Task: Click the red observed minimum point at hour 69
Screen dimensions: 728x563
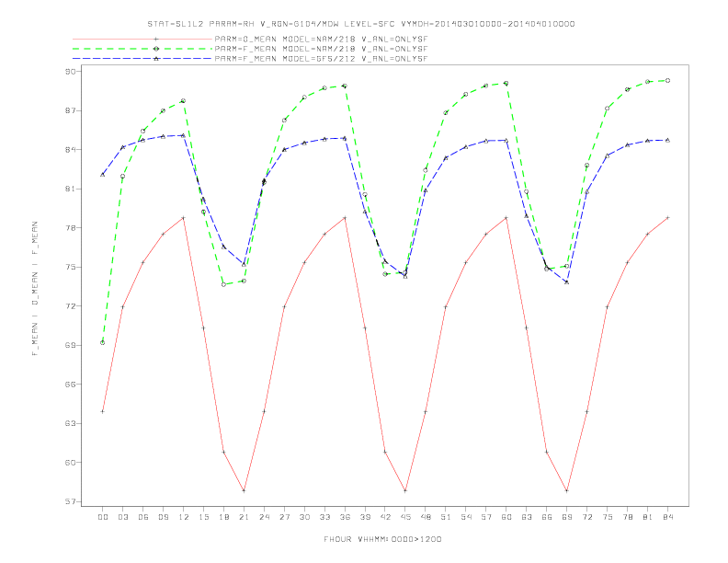Action: click(567, 490)
